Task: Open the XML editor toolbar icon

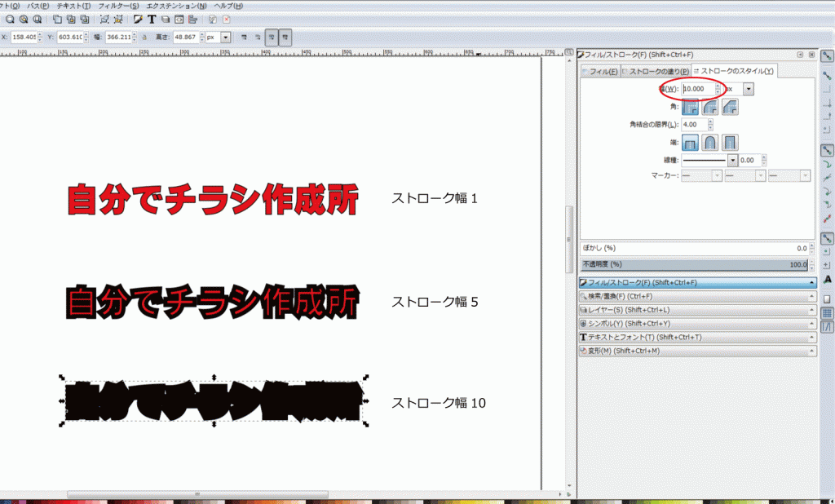Action: tap(179, 19)
